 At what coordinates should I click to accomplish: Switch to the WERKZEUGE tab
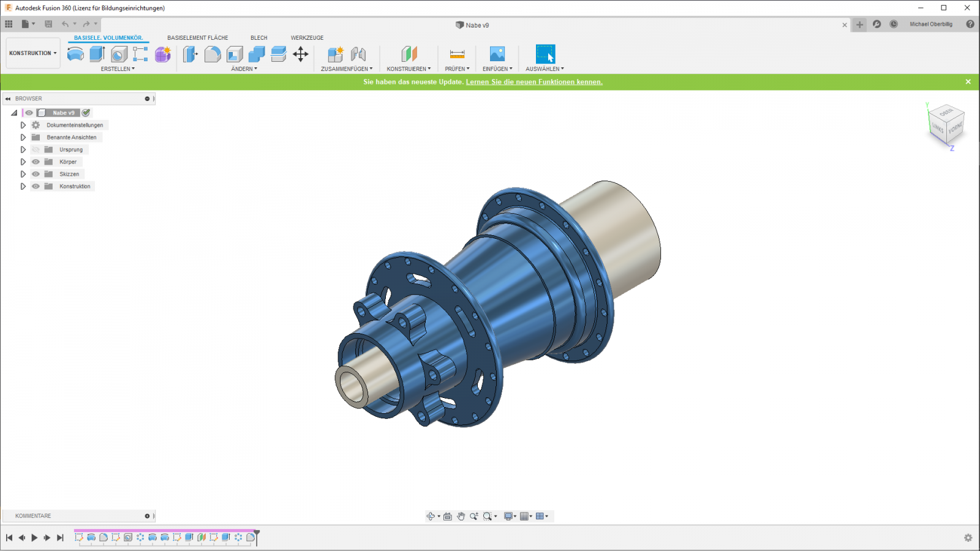[307, 38]
